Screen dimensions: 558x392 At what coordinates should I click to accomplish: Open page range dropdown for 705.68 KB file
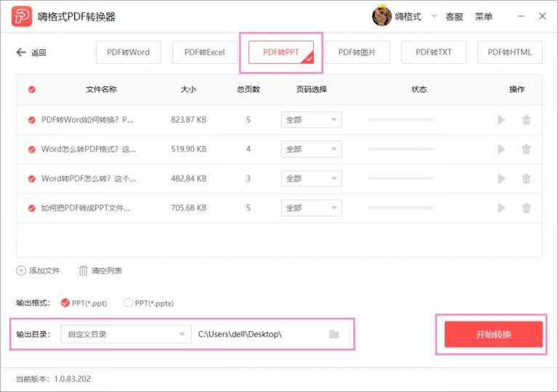[312, 208]
